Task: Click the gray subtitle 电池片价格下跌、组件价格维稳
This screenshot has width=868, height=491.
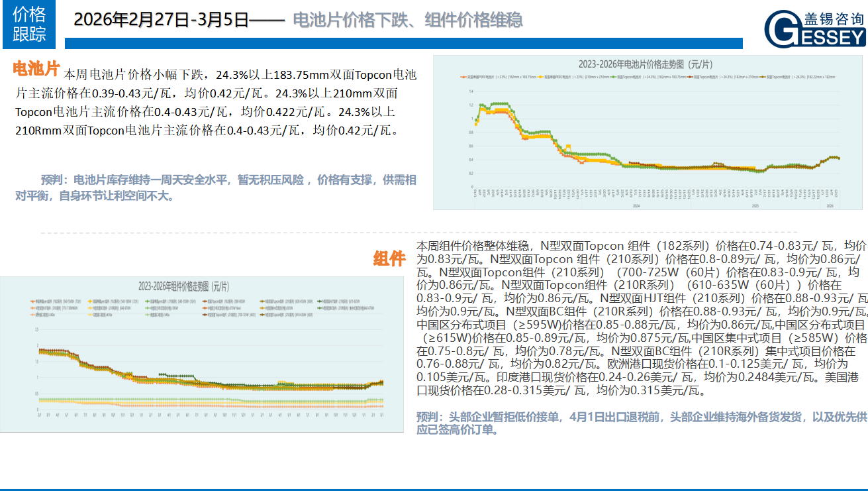Action: click(x=407, y=20)
